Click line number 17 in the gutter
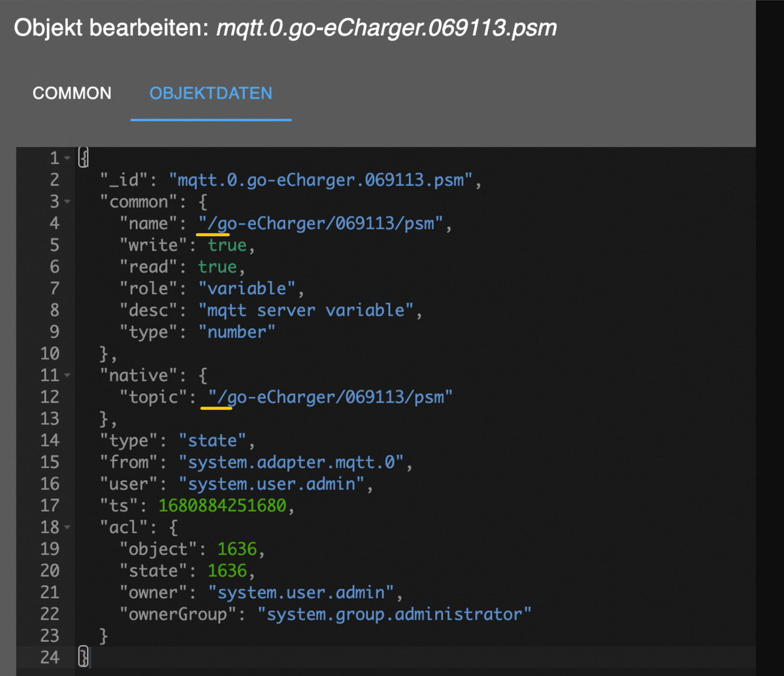 (50, 505)
